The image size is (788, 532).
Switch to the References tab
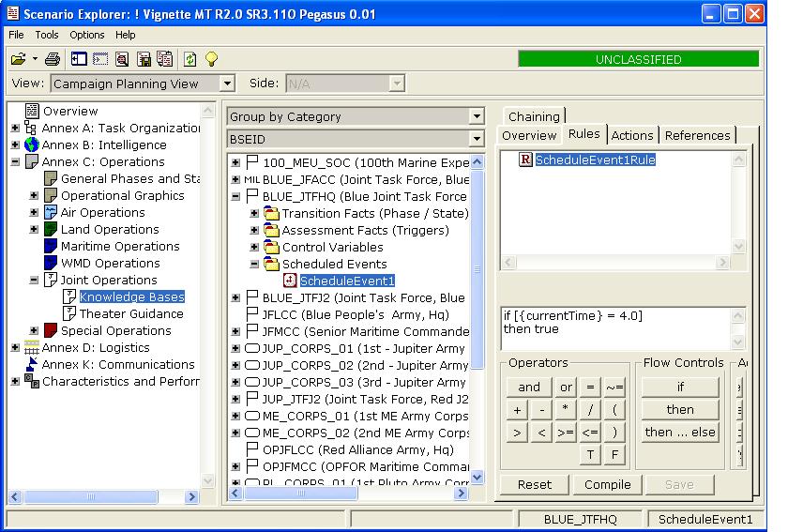coord(697,135)
